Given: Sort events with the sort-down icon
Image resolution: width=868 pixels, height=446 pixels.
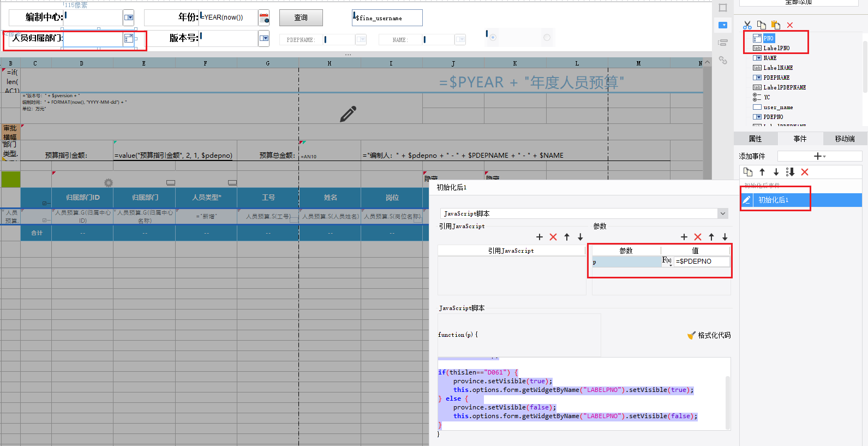Looking at the screenshot, I should click(790, 172).
